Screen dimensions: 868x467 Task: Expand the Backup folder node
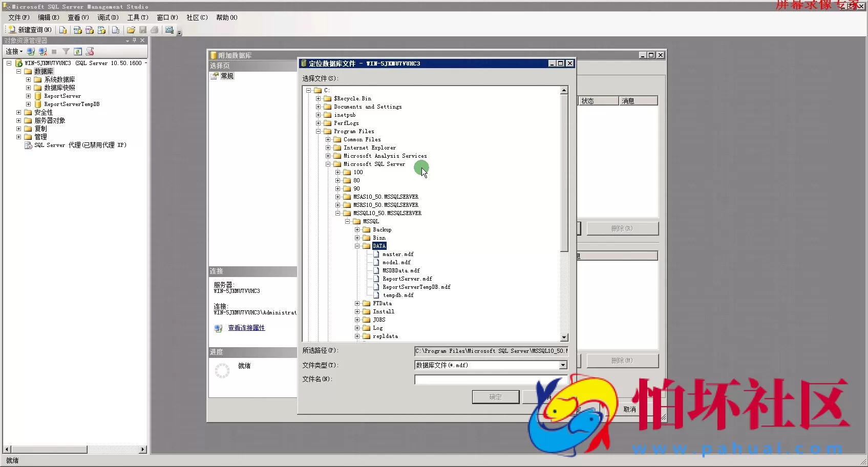coord(357,229)
